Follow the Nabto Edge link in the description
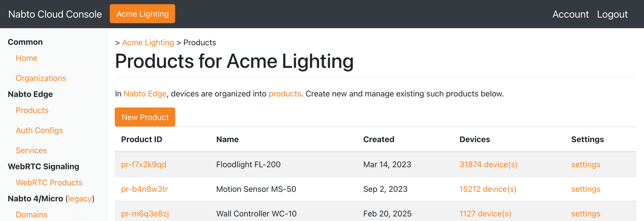The image size is (644, 221). 145,94
